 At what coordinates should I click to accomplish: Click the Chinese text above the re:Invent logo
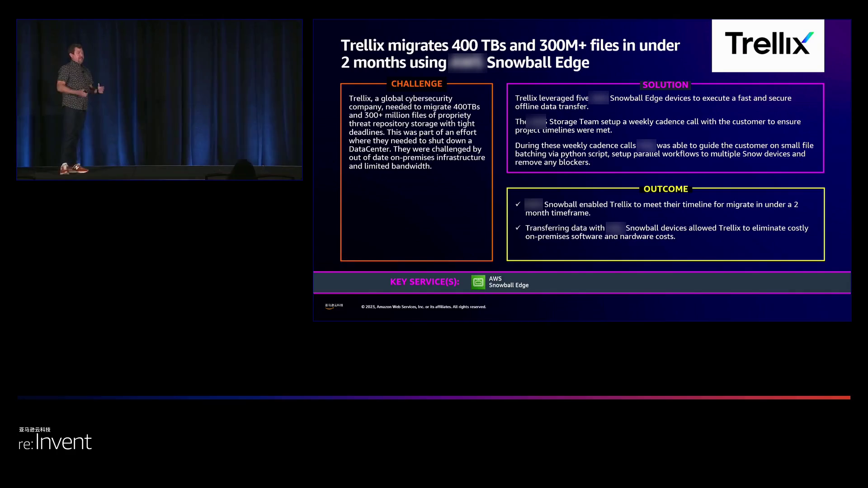tap(35, 430)
